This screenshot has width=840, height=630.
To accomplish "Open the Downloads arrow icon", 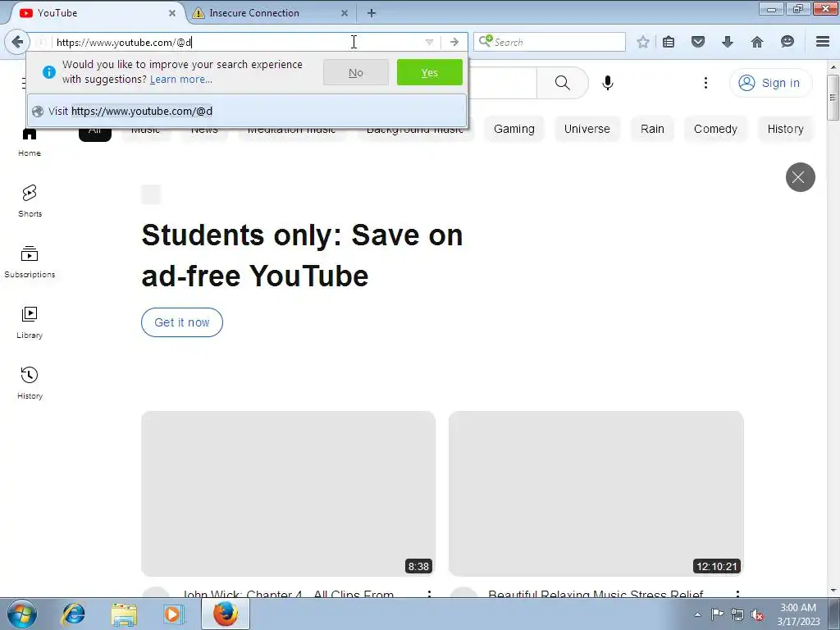I will coord(727,42).
